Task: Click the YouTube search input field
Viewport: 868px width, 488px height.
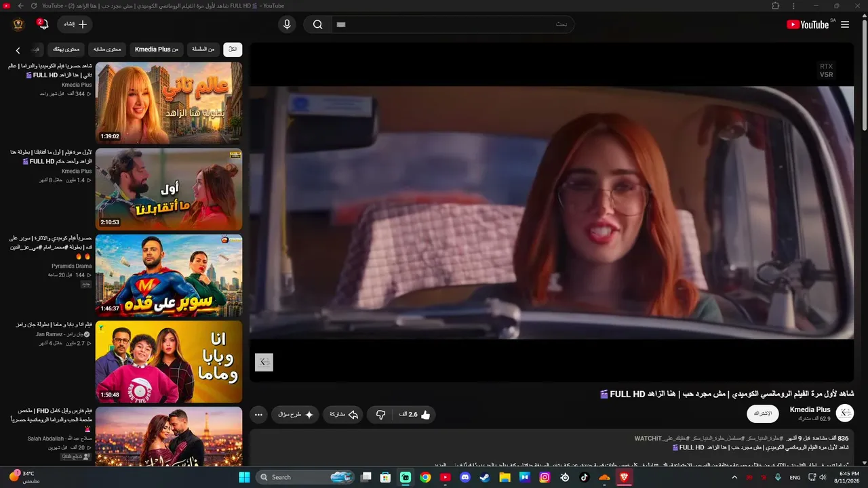Action: pos(452,24)
